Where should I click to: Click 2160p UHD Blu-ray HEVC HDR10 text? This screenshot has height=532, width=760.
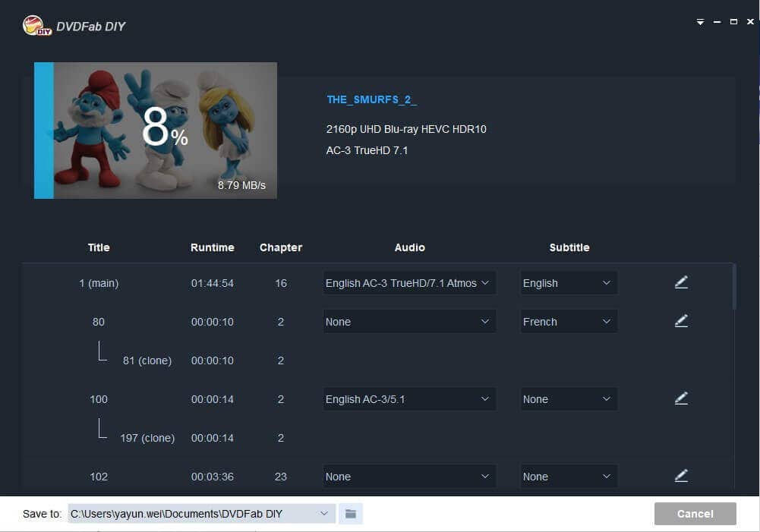point(406,129)
